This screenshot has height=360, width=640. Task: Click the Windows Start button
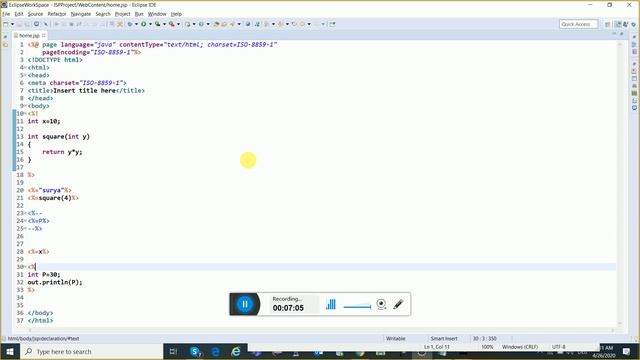[10, 351]
